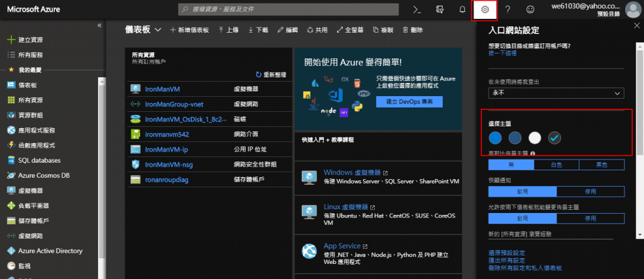Click the 函數應用程式 lightning icon
The width and height of the screenshot is (644, 279).
click(x=11, y=145)
